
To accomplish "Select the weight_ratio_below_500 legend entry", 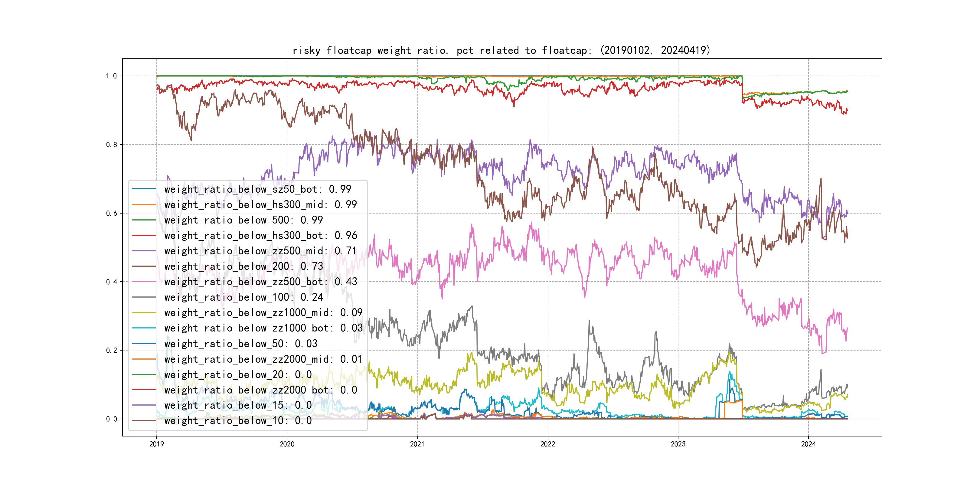I will (243, 220).
